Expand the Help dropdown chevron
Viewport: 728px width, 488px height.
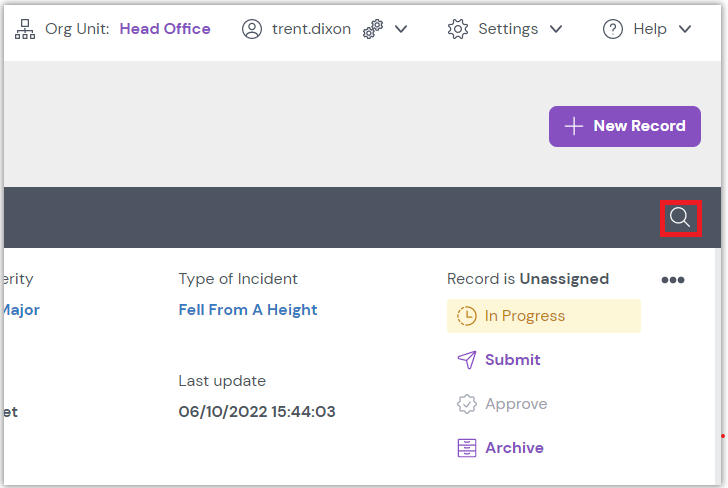click(685, 29)
